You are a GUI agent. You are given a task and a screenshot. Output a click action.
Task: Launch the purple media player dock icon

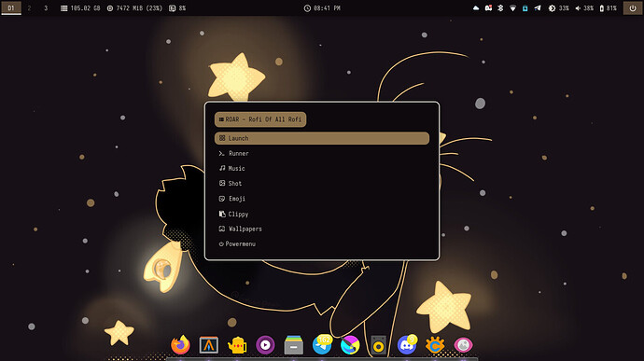click(265, 345)
